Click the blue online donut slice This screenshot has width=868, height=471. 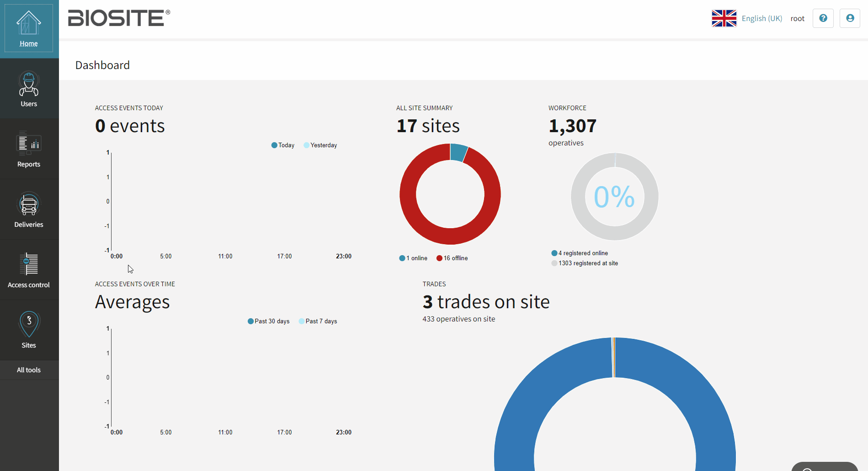(458, 153)
